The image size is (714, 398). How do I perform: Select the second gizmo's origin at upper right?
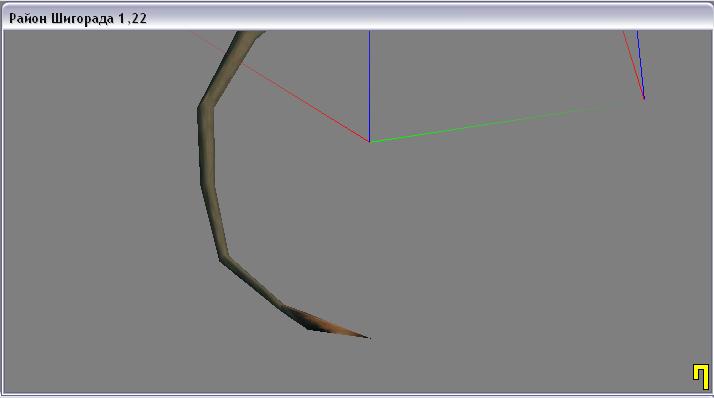tap(644, 97)
